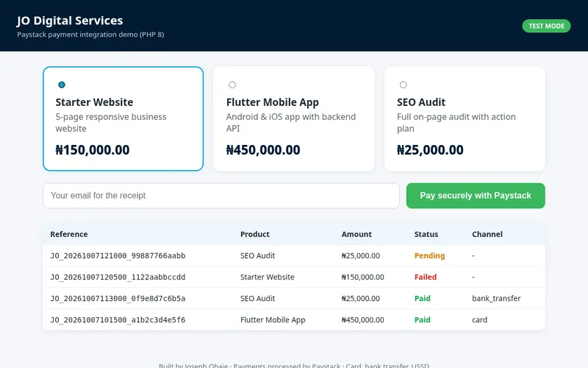Click the Full on-page audit description
This screenshot has height=368, width=588.
point(456,122)
